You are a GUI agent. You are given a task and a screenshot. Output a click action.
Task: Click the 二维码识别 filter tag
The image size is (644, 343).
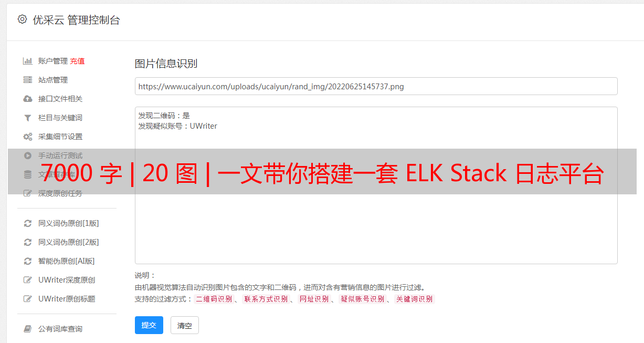pos(214,299)
